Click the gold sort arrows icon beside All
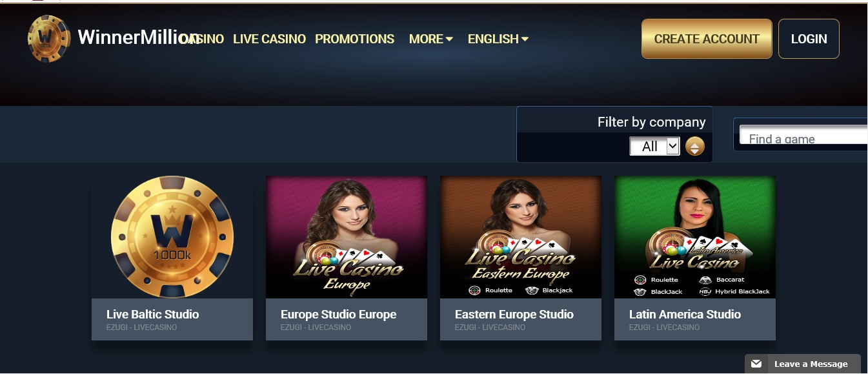Screen dimensions: 868x374 tap(694, 147)
